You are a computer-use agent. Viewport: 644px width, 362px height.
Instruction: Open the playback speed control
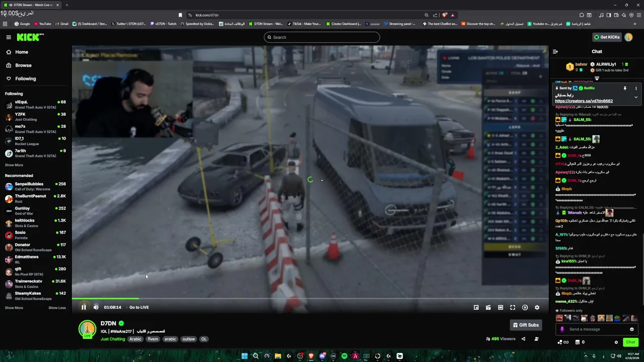pos(525,307)
